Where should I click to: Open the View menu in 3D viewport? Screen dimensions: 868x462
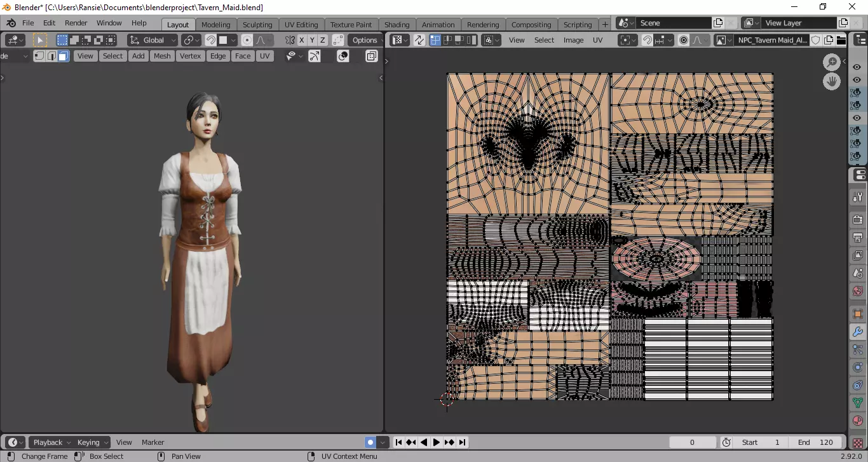(x=85, y=56)
